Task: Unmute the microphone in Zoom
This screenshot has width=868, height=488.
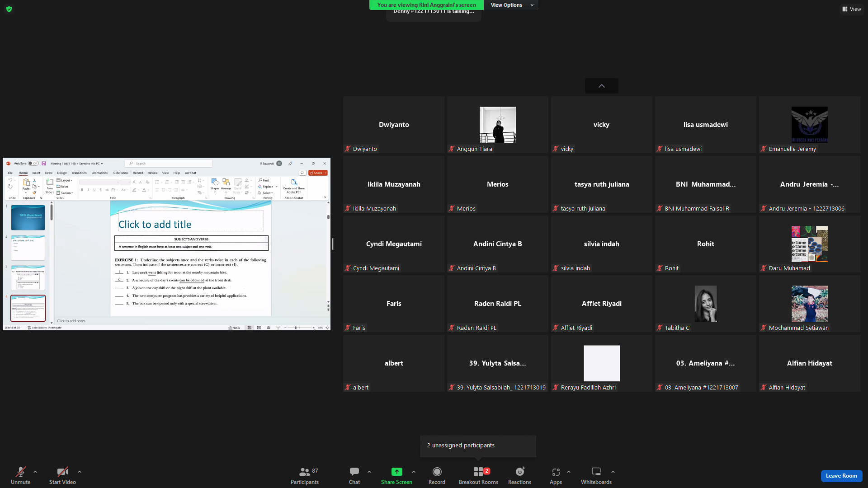Action: (20, 475)
